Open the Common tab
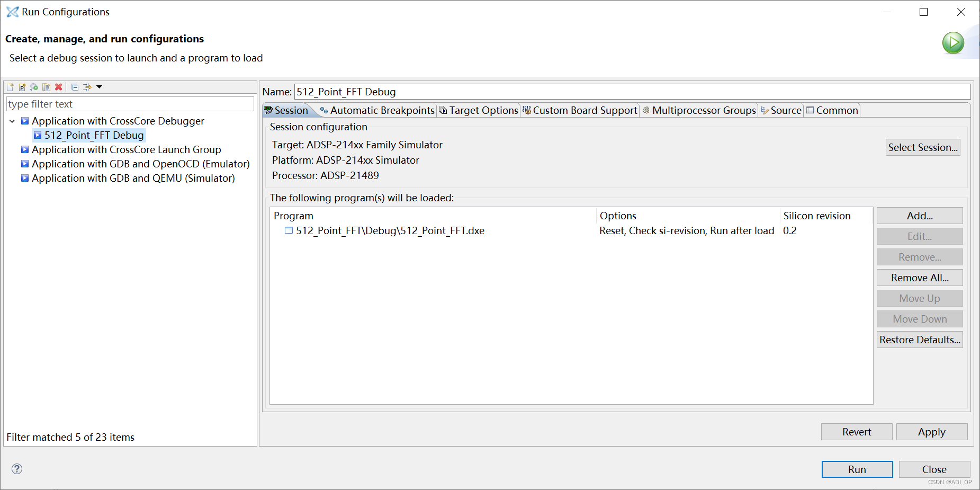This screenshot has height=490, width=980. [832, 110]
